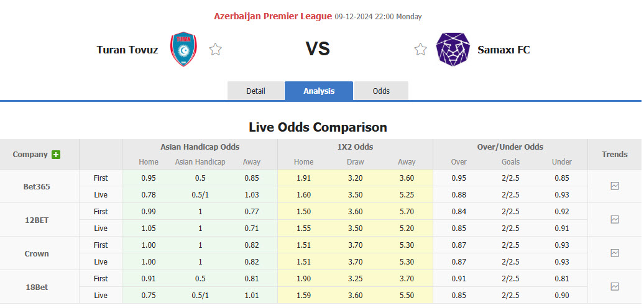Click the Samaxı FC team name

(504, 50)
